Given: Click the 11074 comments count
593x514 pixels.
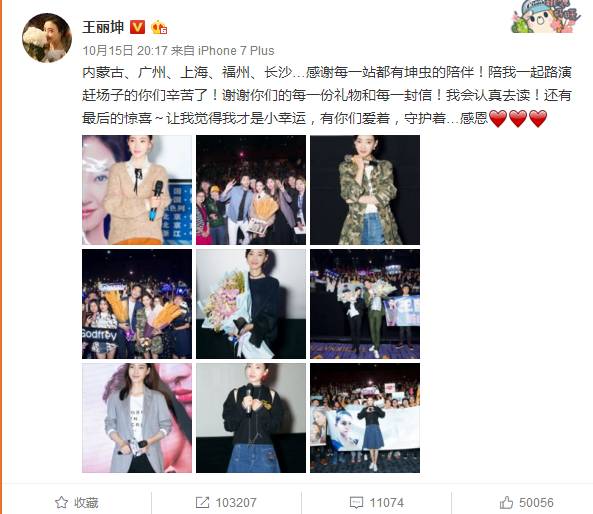Looking at the screenshot, I should tap(387, 503).
